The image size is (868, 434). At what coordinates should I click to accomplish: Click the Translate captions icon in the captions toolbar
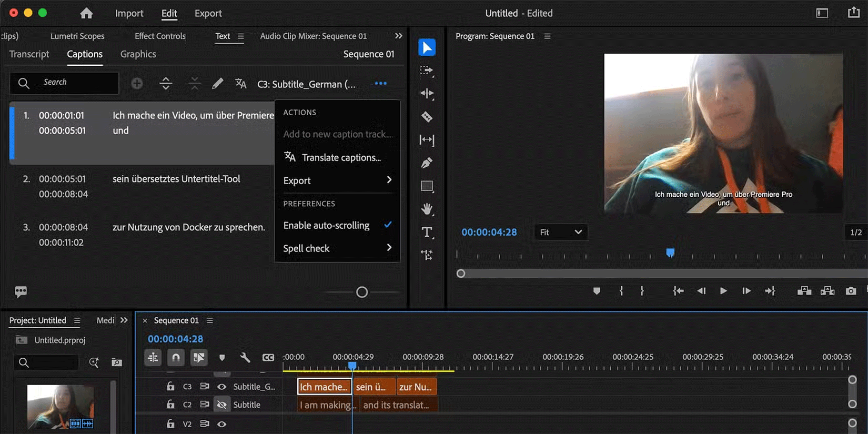(240, 84)
